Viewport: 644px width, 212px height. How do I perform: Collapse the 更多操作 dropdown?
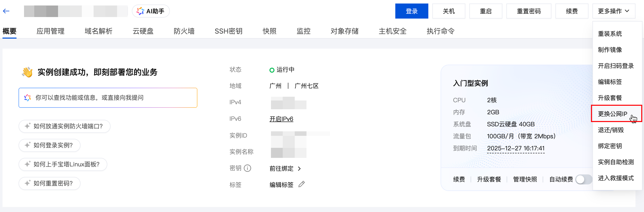point(613,11)
